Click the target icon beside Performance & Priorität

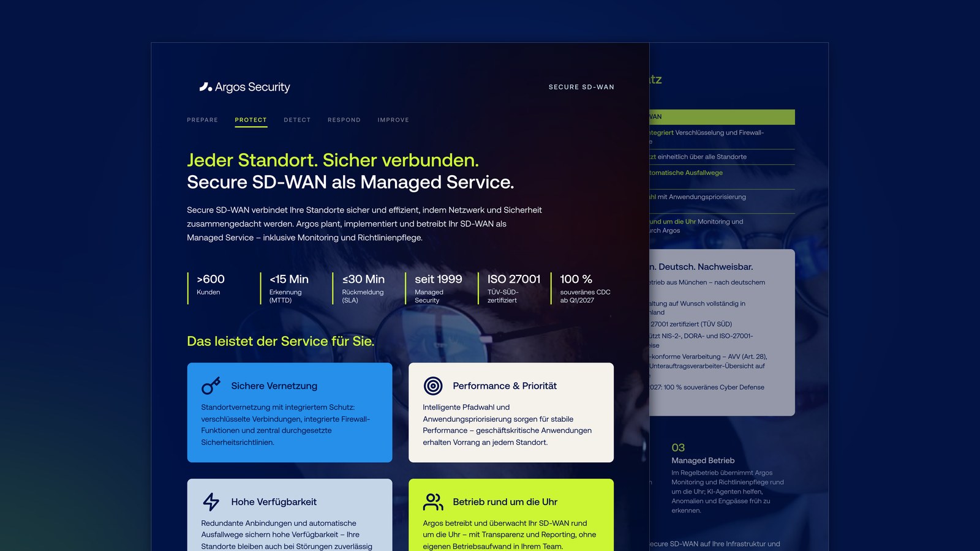pos(433,386)
